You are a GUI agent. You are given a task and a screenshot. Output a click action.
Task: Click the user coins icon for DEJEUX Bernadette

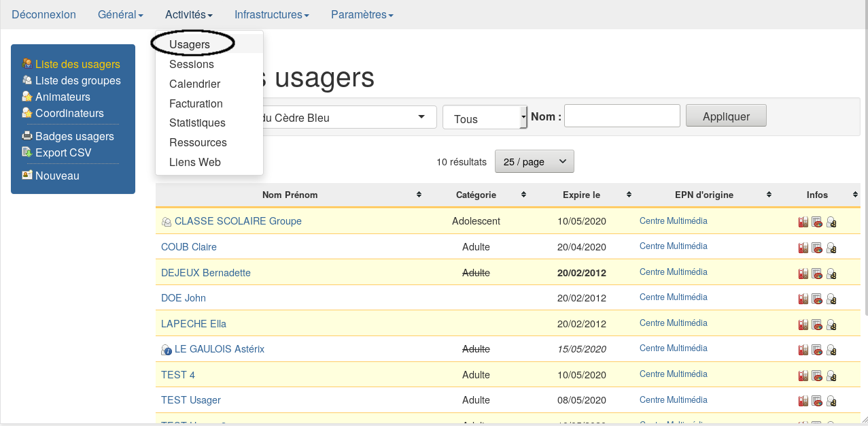(831, 274)
